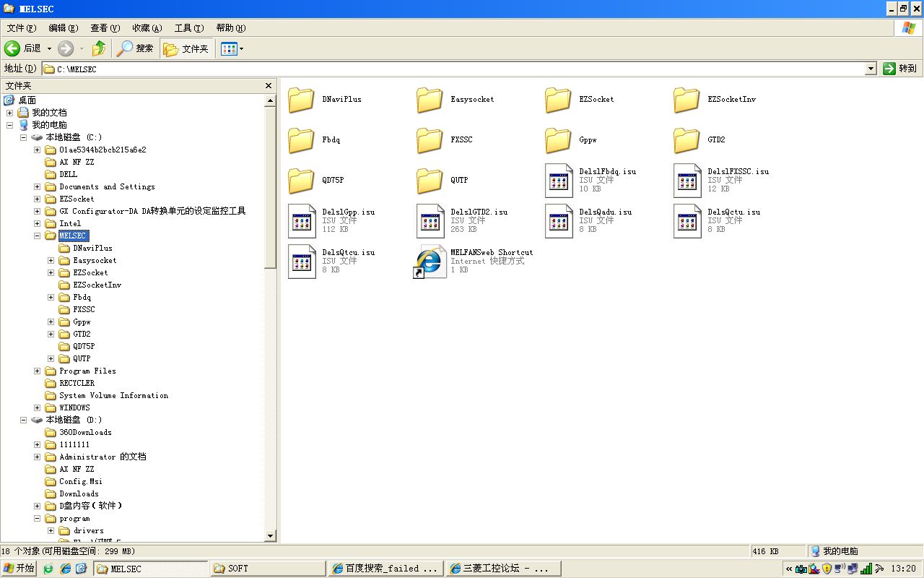The width and height of the screenshot is (924, 578).
Task: Select the DNaviPlus folder icon in file view
Action: point(301,100)
